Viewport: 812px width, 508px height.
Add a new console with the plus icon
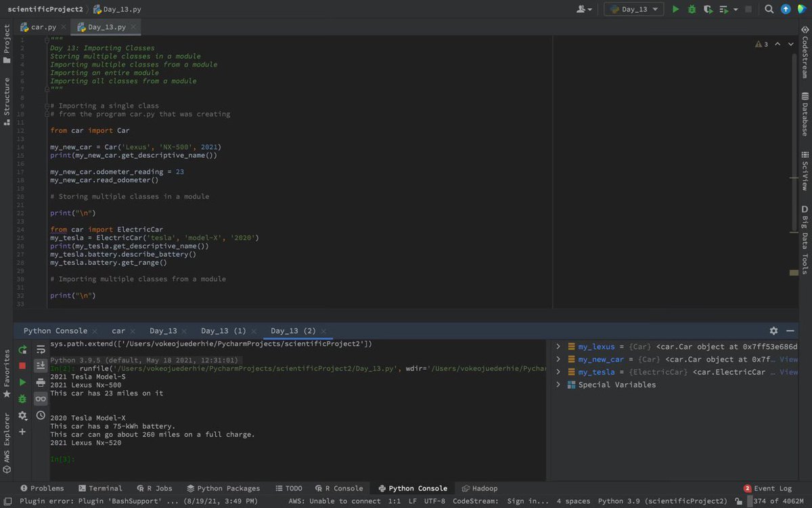coord(22,431)
